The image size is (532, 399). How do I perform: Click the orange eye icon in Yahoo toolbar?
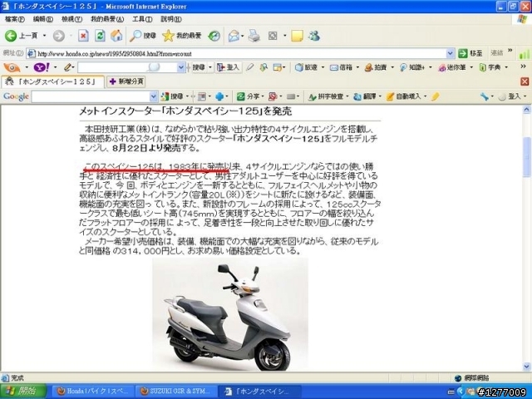point(12,67)
